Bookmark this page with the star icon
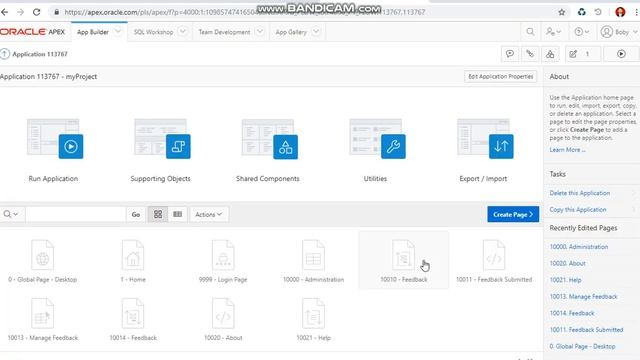The height and width of the screenshot is (360, 640). click(562, 12)
